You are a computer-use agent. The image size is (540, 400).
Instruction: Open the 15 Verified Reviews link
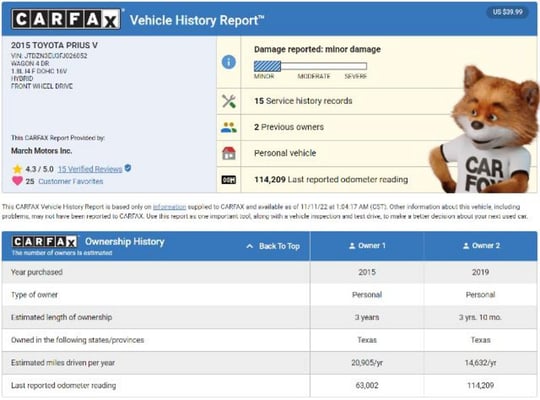click(x=90, y=169)
